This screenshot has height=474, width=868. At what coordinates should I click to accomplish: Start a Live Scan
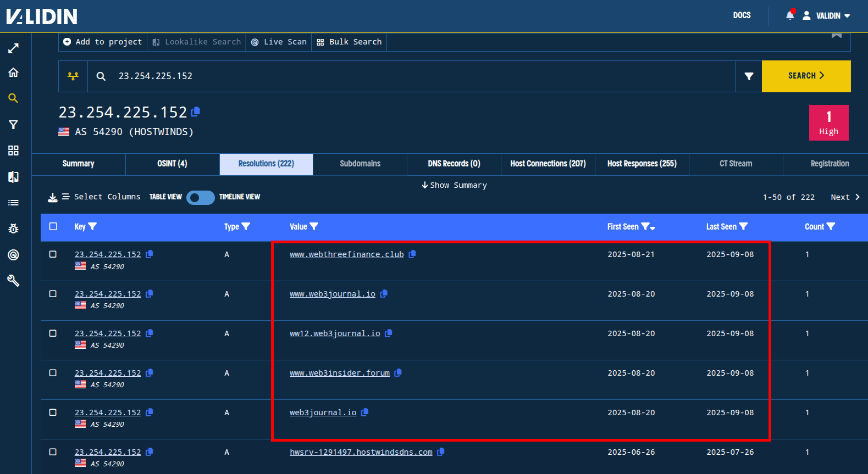[x=279, y=42]
